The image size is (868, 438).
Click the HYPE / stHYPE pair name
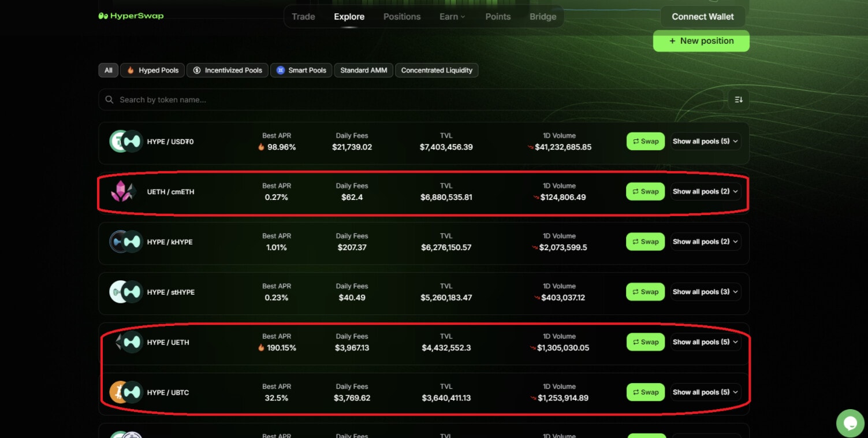(170, 292)
